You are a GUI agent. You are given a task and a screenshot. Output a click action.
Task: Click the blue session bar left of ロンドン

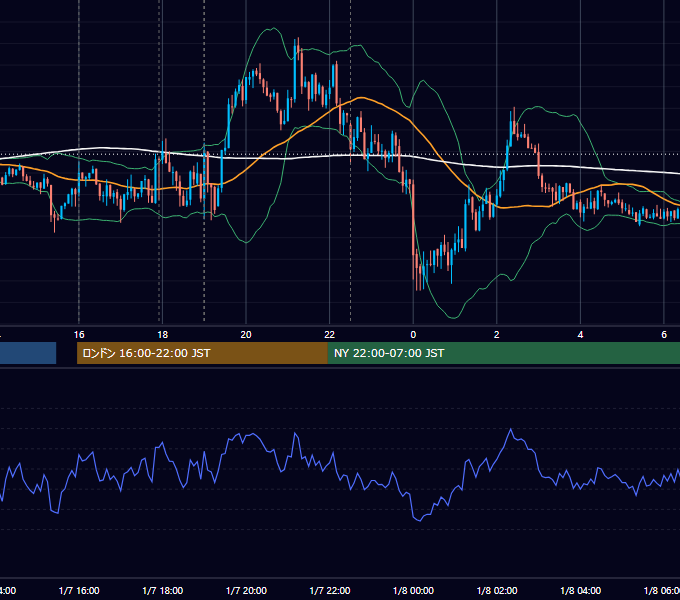[28, 353]
